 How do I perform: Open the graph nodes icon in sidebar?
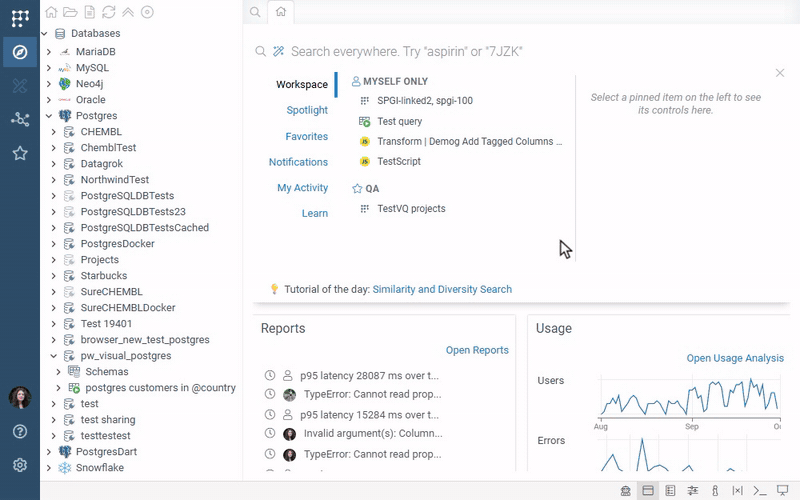tap(20, 119)
